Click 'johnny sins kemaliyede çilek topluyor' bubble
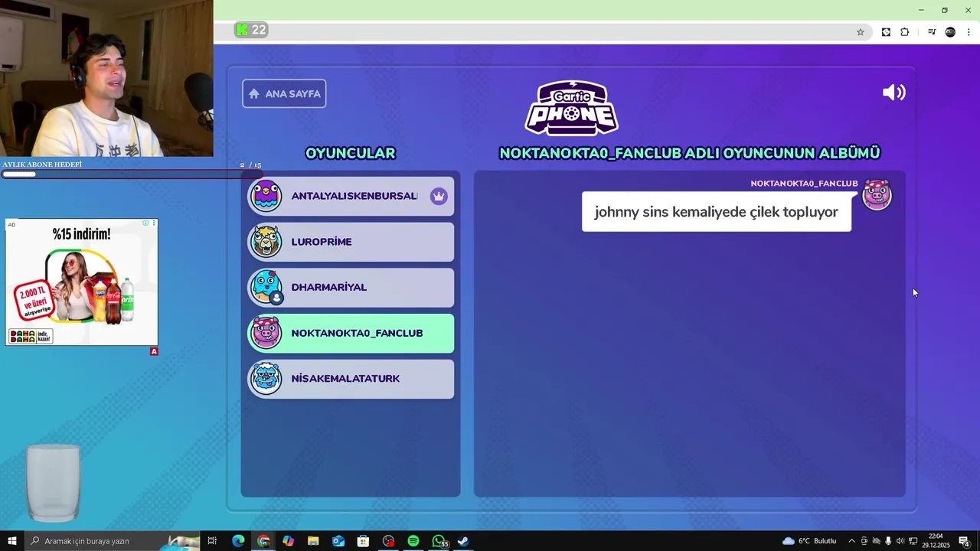Viewport: 980px width, 551px height. (717, 212)
